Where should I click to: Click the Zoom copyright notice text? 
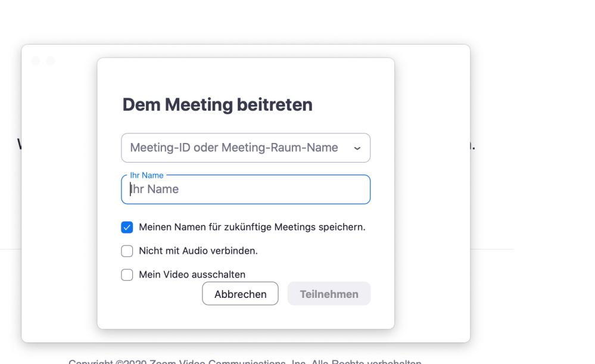pyautogui.click(x=245, y=361)
